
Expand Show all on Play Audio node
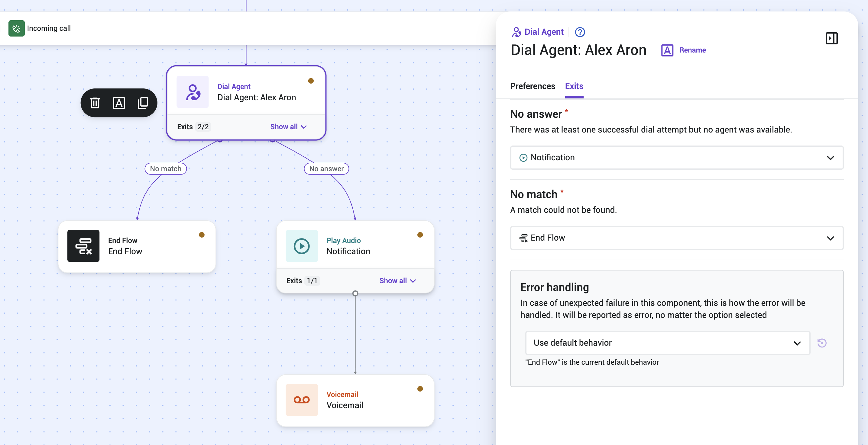(x=398, y=281)
